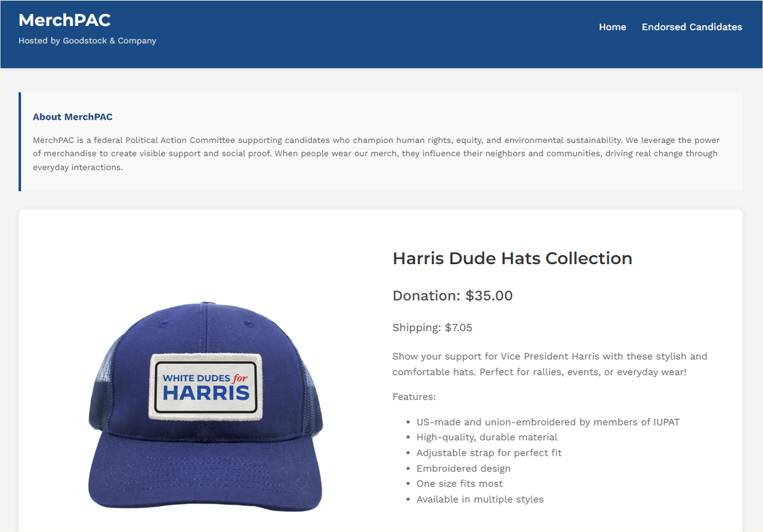Click the Shipping $7.05 line
Viewport: 763px width, 532px height.
[432, 328]
